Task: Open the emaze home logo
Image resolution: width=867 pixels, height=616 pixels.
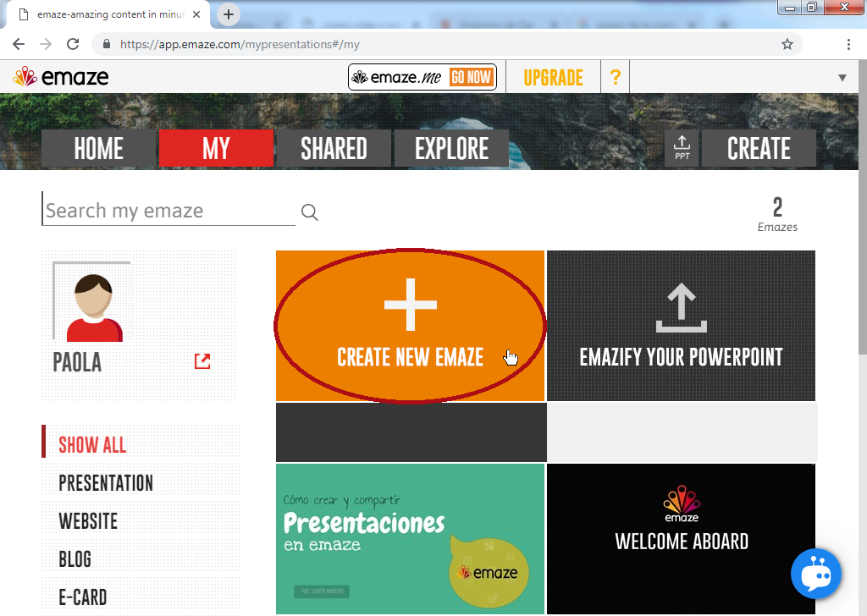Action: (59, 77)
